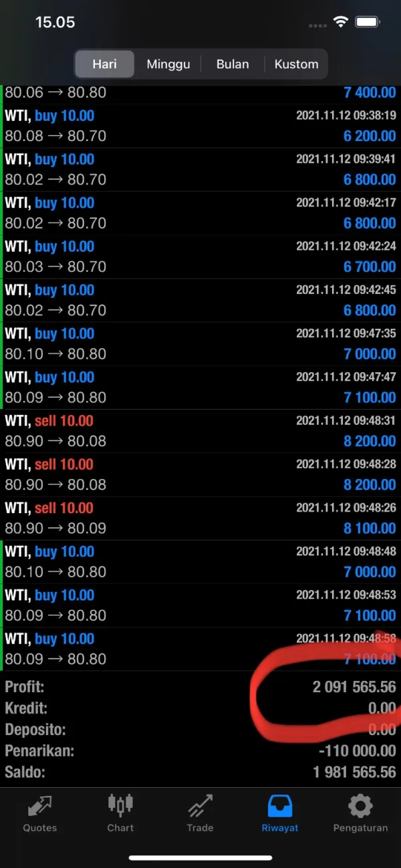Tap the Riwayat history tray icon
This screenshot has height=868, width=401.
click(x=280, y=806)
